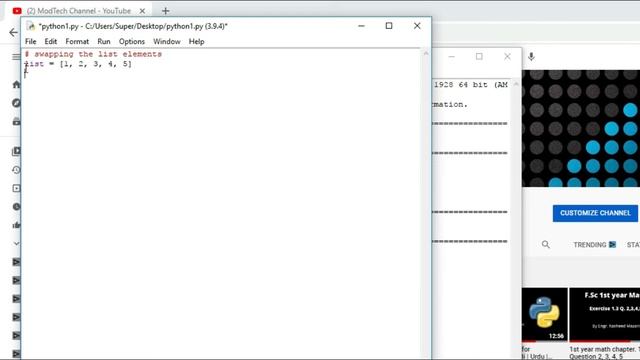Screen dimensions: 640x360
Task: Open the Python logo video thumbnail
Action: 544,314
